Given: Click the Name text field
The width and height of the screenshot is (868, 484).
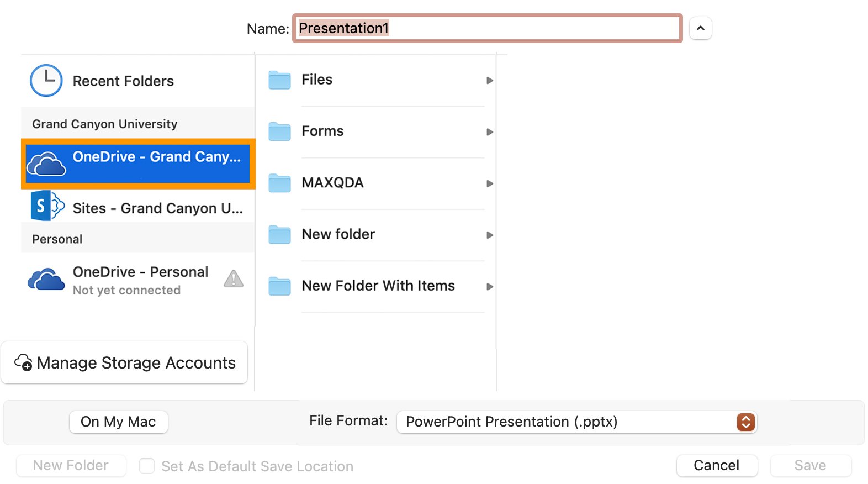Looking at the screenshot, I should pos(487,28).
